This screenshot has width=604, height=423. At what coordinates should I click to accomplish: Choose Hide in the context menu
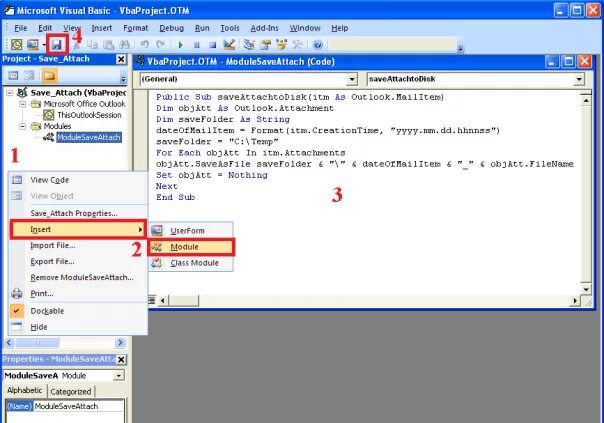click(x=78, y=327)
